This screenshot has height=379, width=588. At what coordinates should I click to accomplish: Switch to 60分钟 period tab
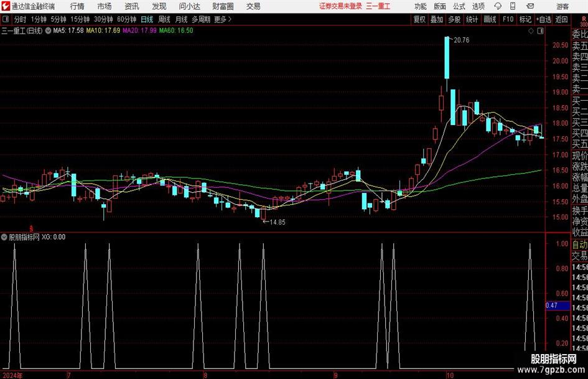click(x=126, y=19)
